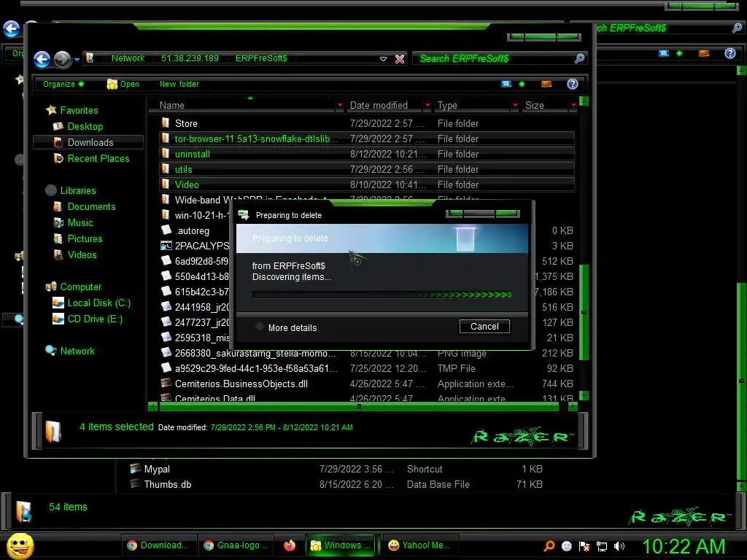The image size is (747, 560).
Task: Switch to Gnaa-logo Chrome taskbar item
Action: (x=236, y=545)
